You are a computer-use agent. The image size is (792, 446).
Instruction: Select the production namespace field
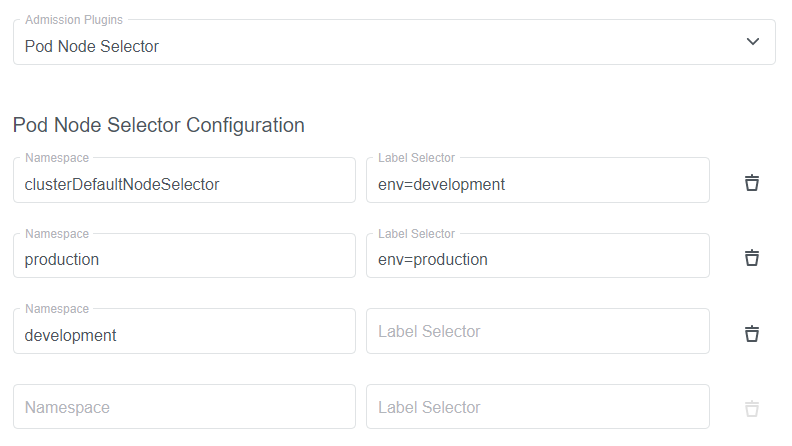[x=184, y=260]
